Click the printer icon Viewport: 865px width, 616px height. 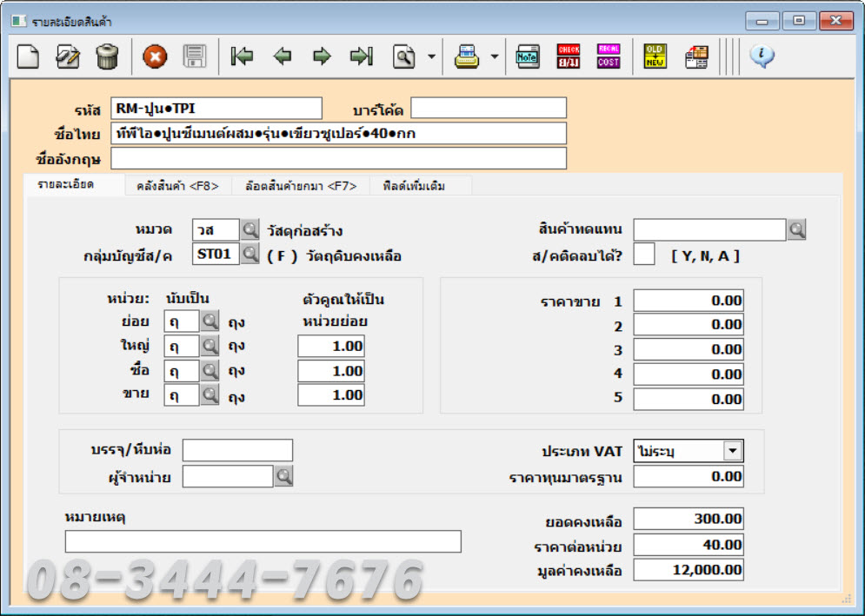467,56
